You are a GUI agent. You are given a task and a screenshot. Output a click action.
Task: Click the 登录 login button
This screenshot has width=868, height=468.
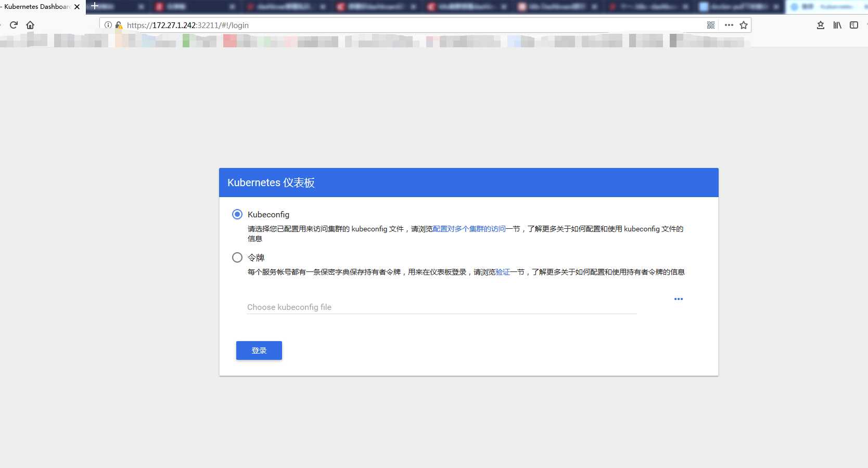[x=259, y=350]
